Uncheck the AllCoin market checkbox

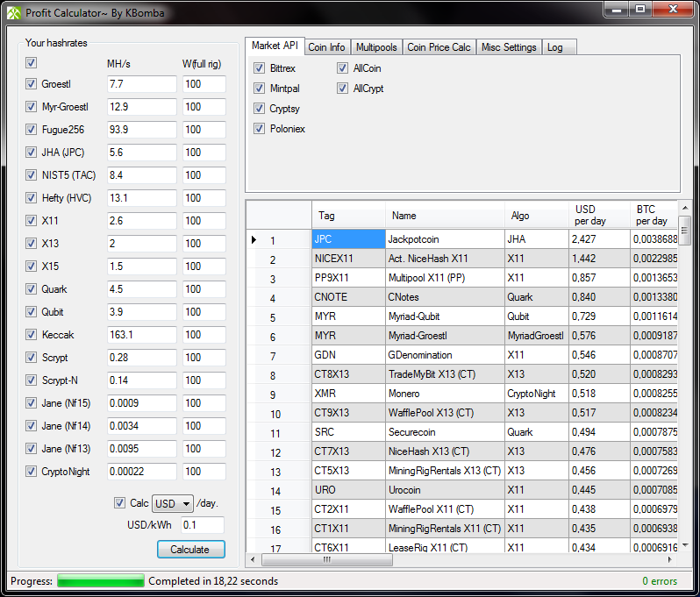click(x=342, y=68)
